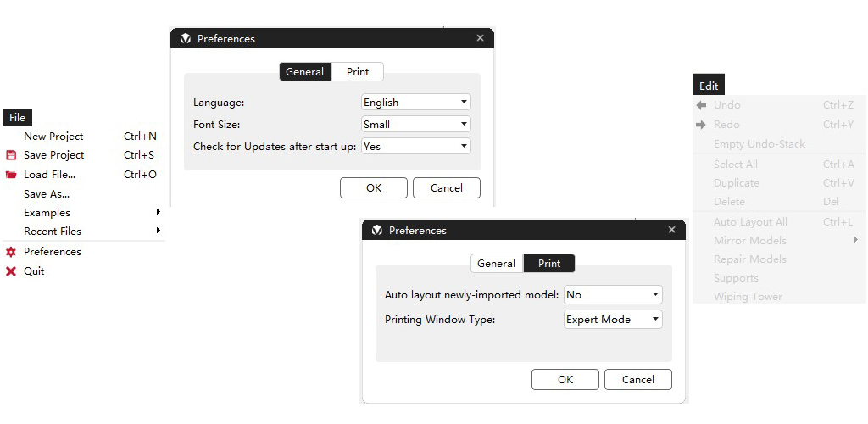Click the Undo arrow icon in Edit menu
Viewport: 868px width, 424px height.
click(701, 105)
